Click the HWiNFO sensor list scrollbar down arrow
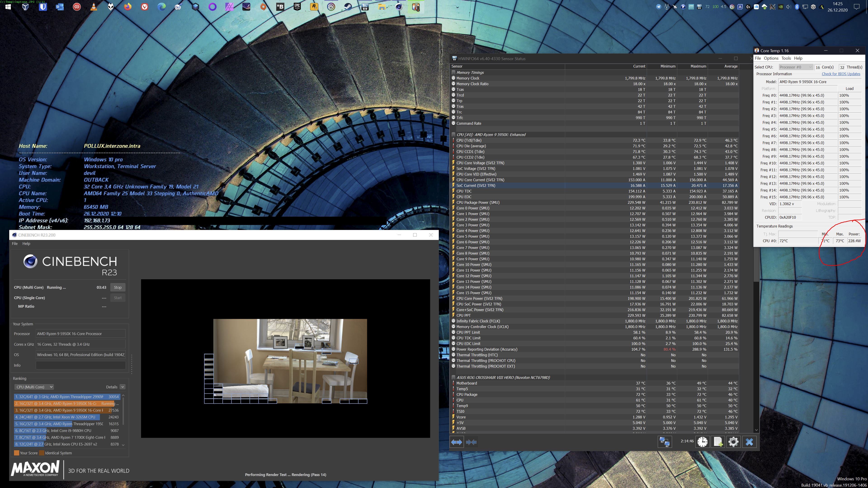The width and height of the screenshot is (868, 488). point(756,430)
